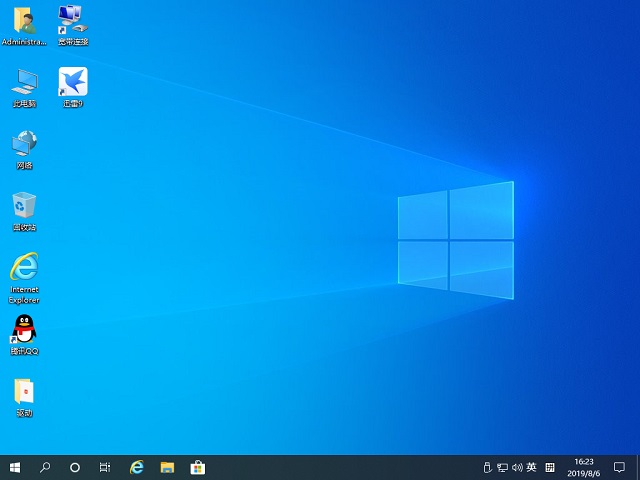Screen dimensions: 640x480
Task: Open Task View on the taskbar
Action: click(105, 467)
